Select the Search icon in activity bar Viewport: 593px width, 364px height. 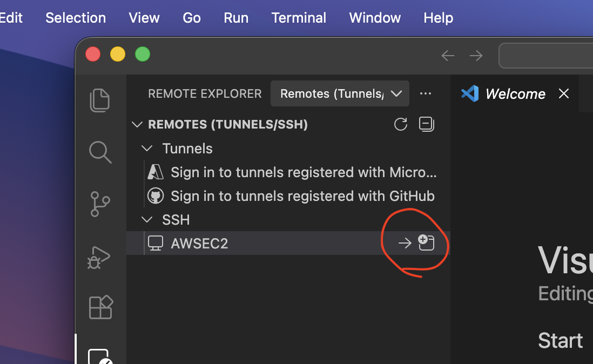pyautogui.click(x=100, y=152)
